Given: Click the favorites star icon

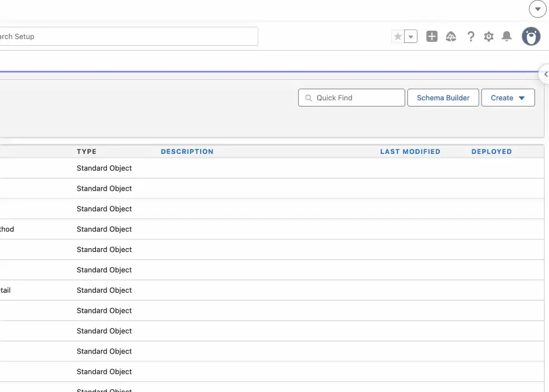Looking at the screenshot, I should [x=398, y=37].
